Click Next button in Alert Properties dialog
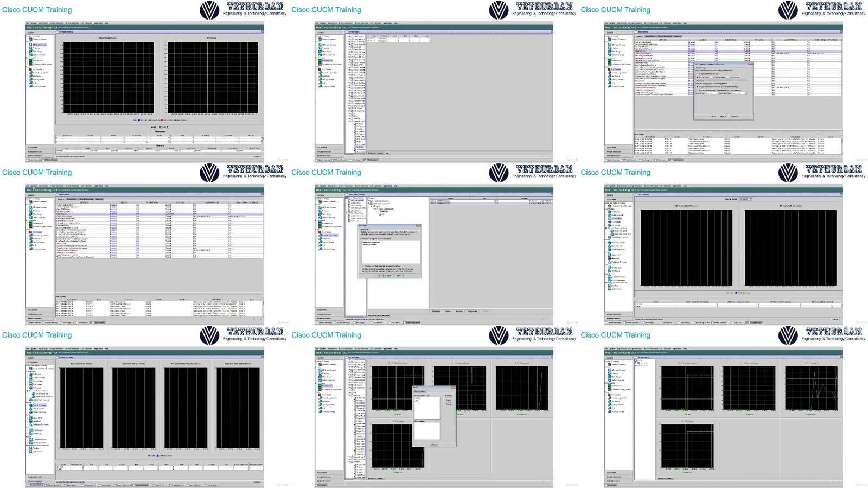This screenshot has width=868, height=488. 723,117
